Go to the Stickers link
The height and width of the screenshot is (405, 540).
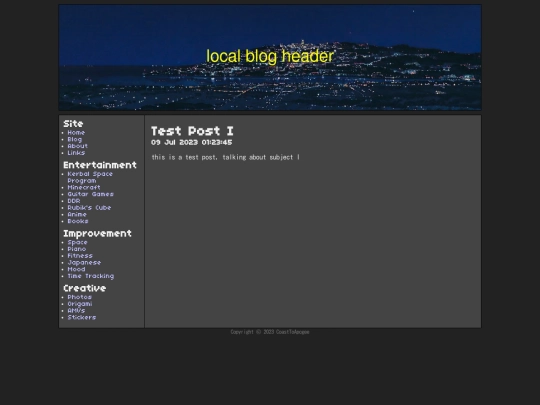pos(82,318)
